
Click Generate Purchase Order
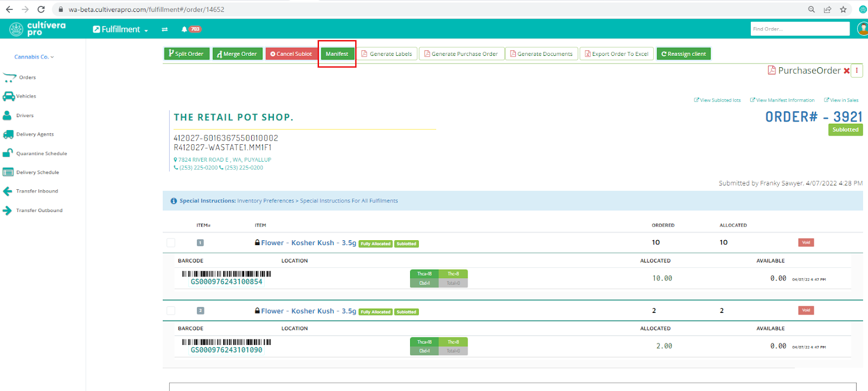click(461, 54)
